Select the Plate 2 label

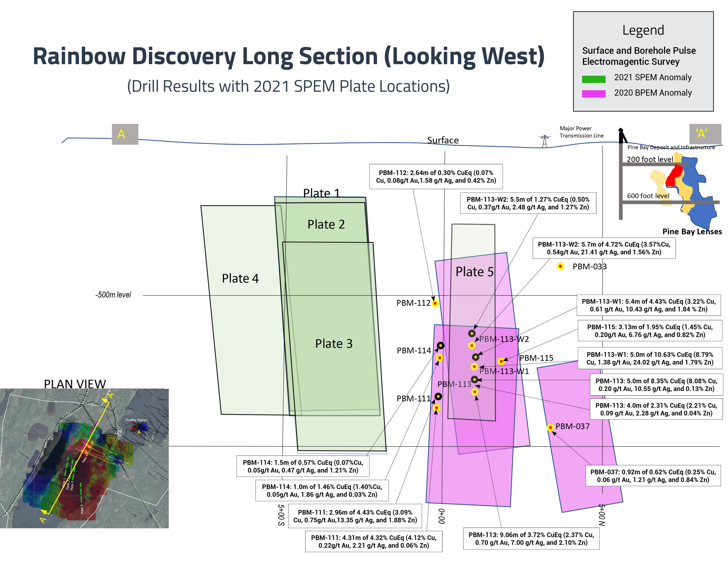326,224
